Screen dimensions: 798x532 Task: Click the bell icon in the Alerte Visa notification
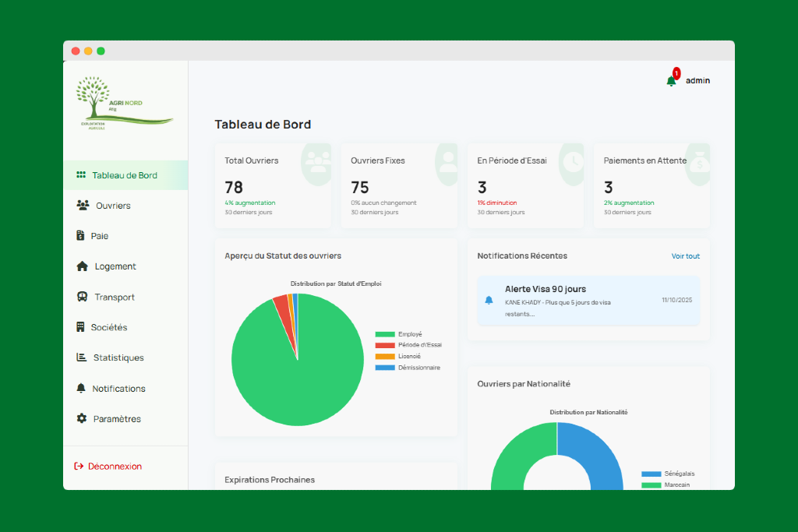[489, 300]
